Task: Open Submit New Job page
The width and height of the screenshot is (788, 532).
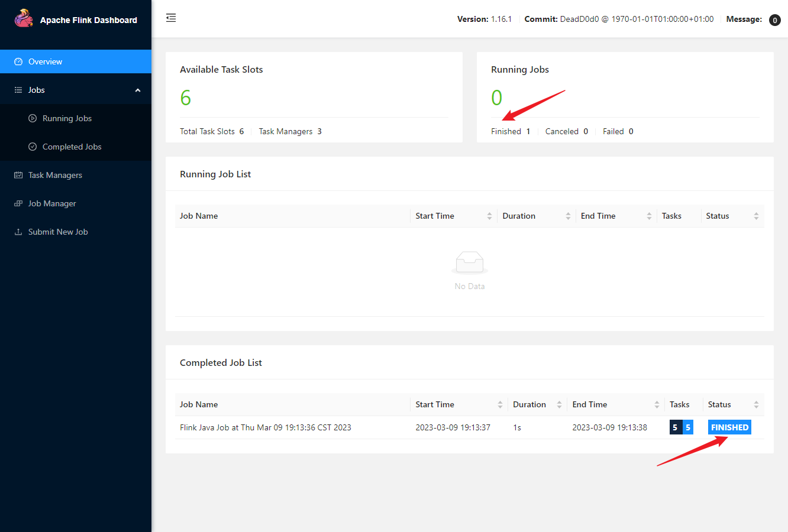Action: tap(76, 232)
